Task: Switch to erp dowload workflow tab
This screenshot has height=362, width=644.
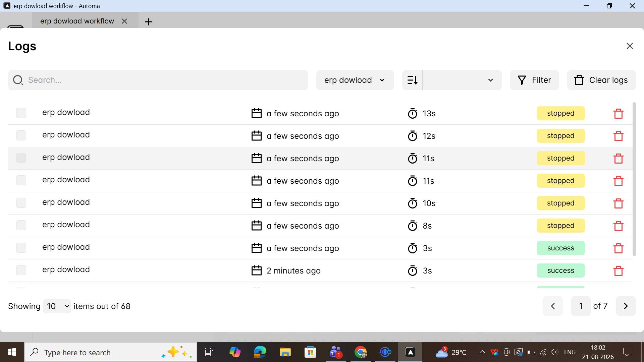Action: pyautogui.click(x=77, y=21)
